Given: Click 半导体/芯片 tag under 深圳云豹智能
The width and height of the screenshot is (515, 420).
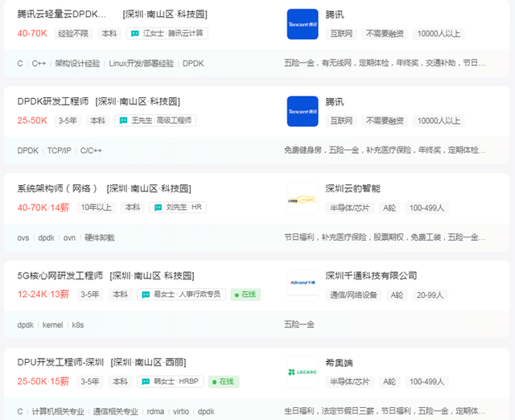Looking at the screenshot, I should [x=349, y=208].
